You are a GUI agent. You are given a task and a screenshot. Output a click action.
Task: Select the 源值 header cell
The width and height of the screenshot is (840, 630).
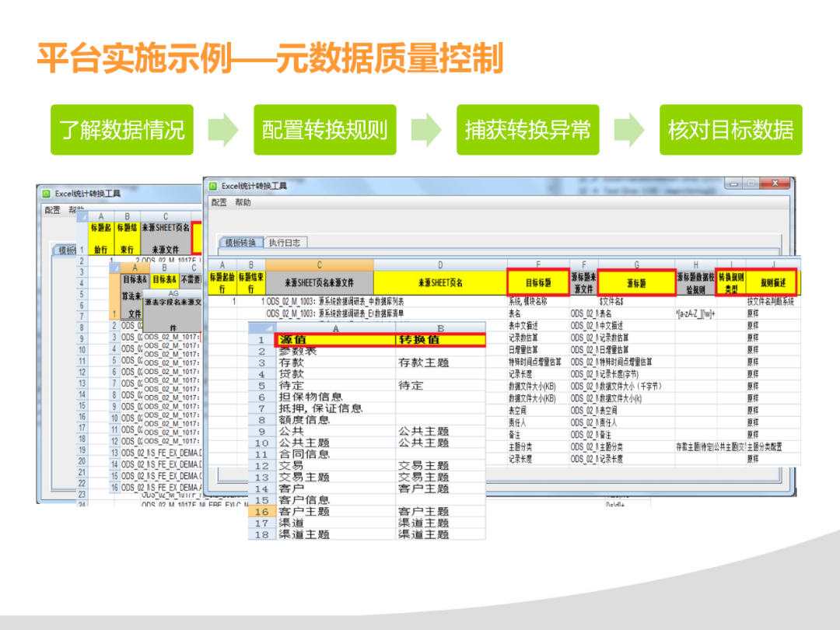[x=335, y=340]
